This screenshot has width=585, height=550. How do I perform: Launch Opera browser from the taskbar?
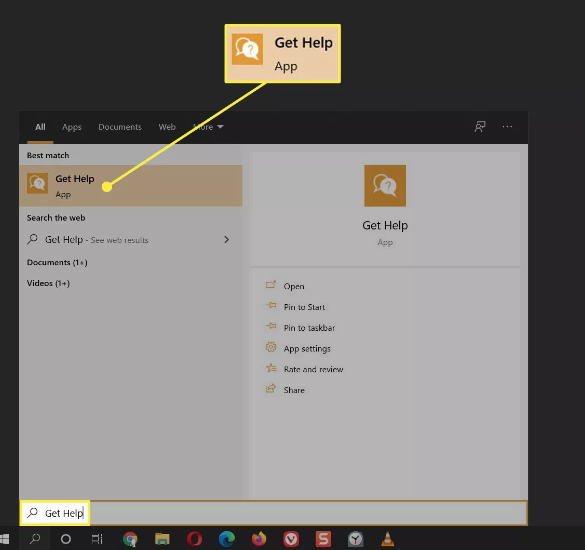[x=194, y=539]
